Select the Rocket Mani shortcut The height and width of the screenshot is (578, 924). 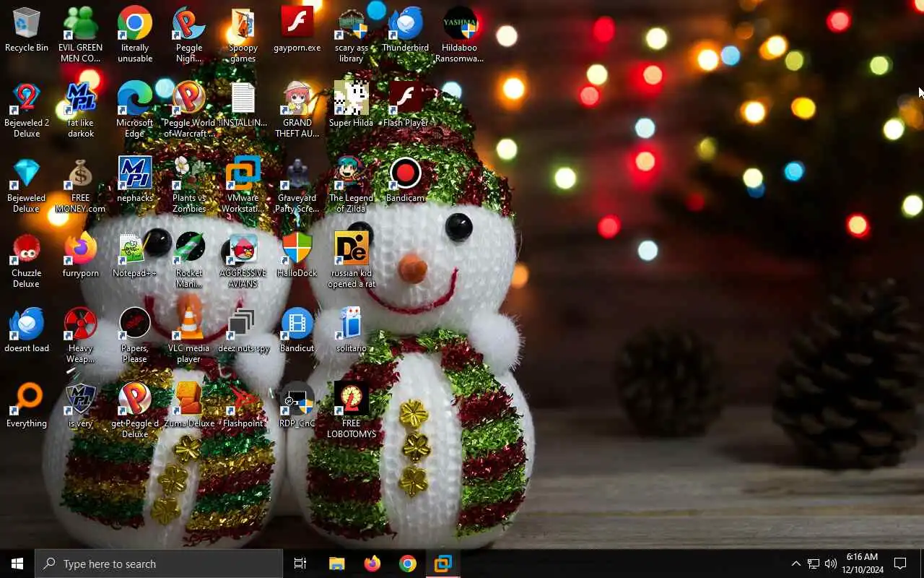(189, 260)
